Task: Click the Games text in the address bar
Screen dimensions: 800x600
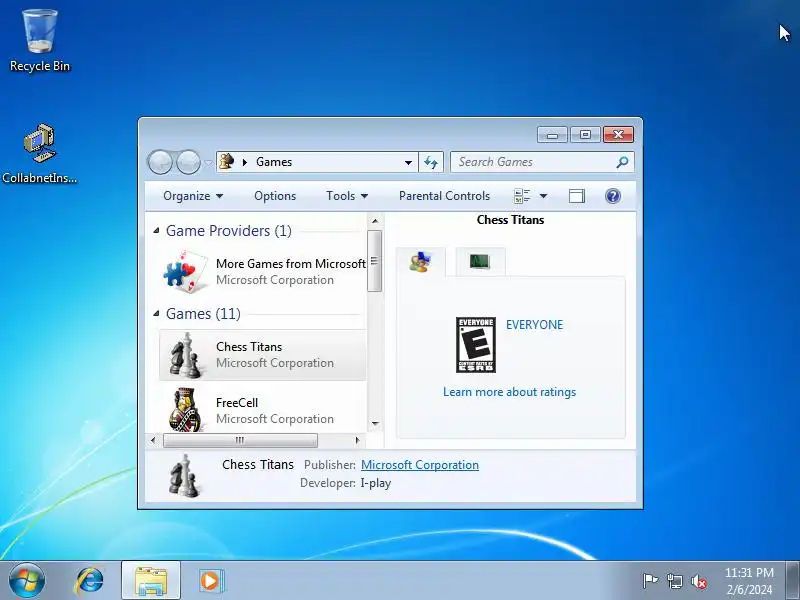Action: tap(274, 162)
